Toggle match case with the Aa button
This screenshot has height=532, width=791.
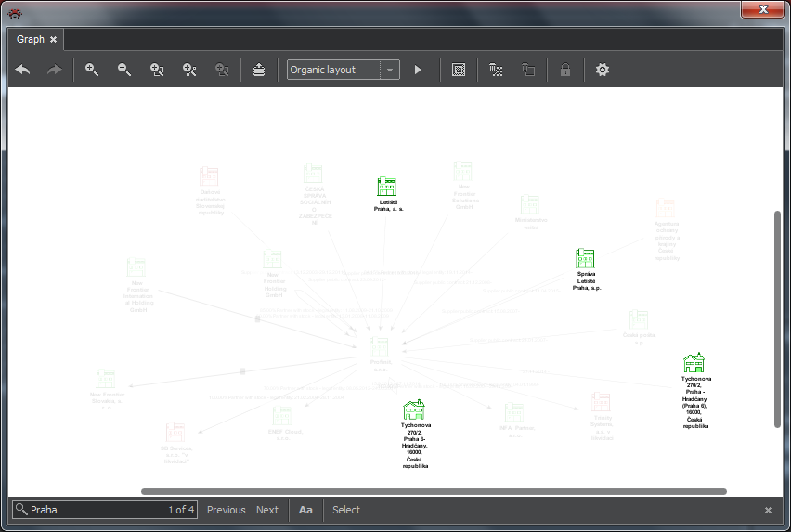[305, 510]
